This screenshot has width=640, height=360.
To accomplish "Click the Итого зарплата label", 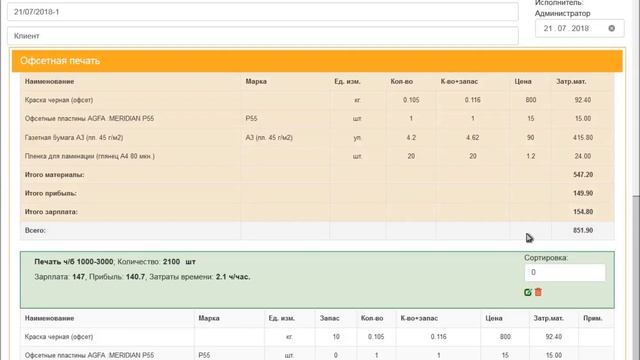I will click(51, 212).
